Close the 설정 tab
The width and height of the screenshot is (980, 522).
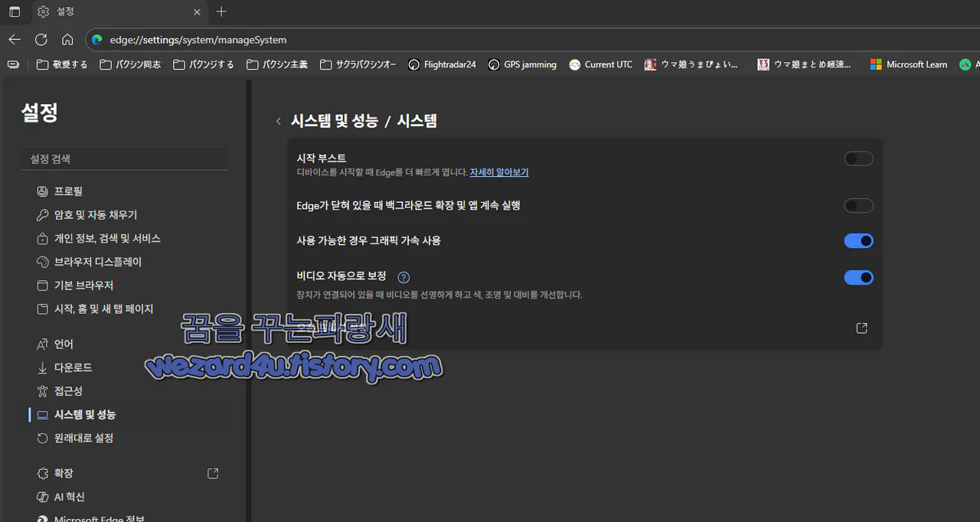pos(197,11)
